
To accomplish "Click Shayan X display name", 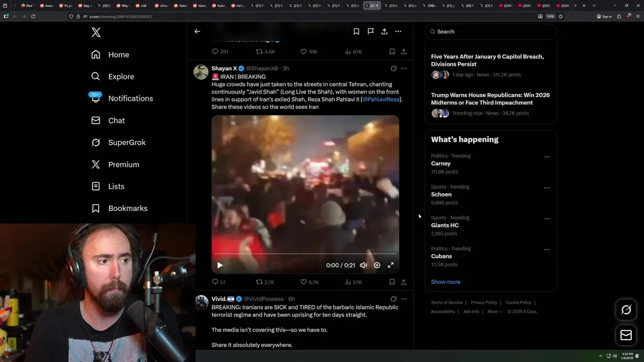I will [224, 68].
